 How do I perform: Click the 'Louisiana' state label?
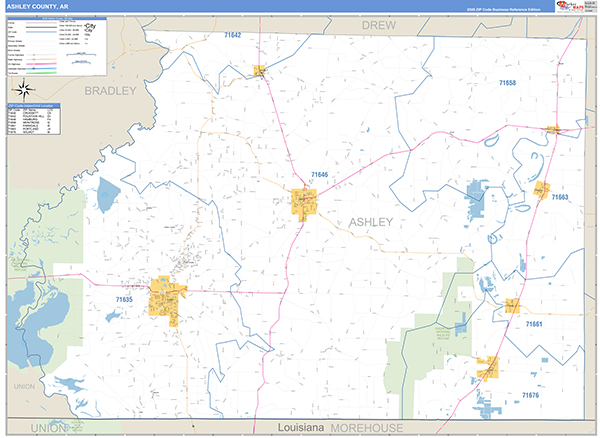point(301,427)
